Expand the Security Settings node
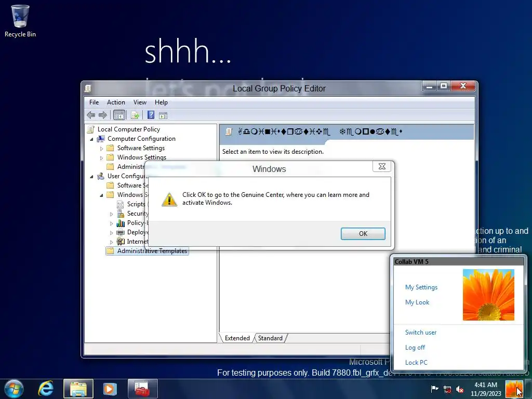The height and width of the screenshot is (399, 532). tap(111, 214)
